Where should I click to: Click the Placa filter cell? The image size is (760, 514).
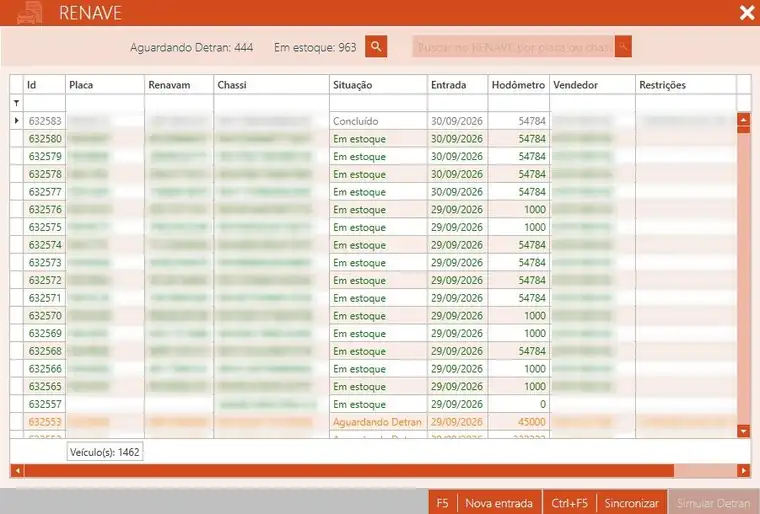105,103
